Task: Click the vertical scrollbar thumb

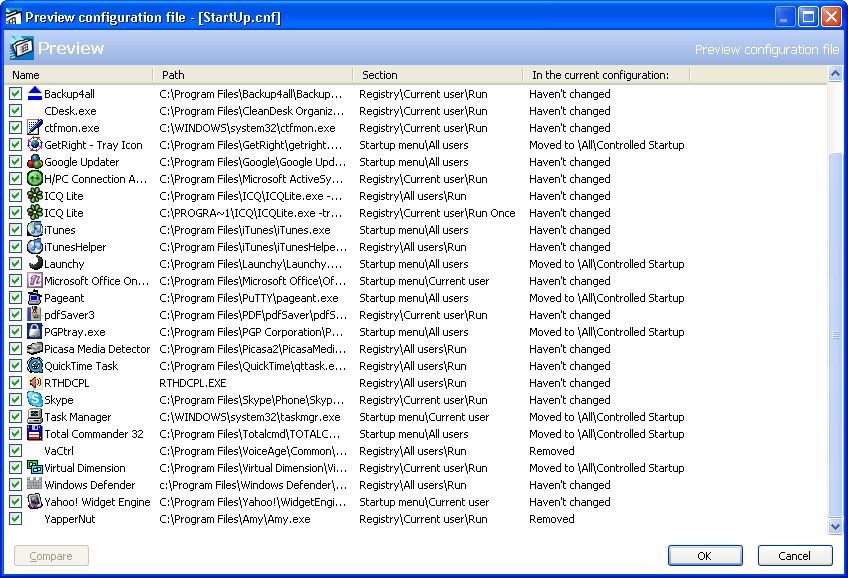Action: tap(835, 334)
